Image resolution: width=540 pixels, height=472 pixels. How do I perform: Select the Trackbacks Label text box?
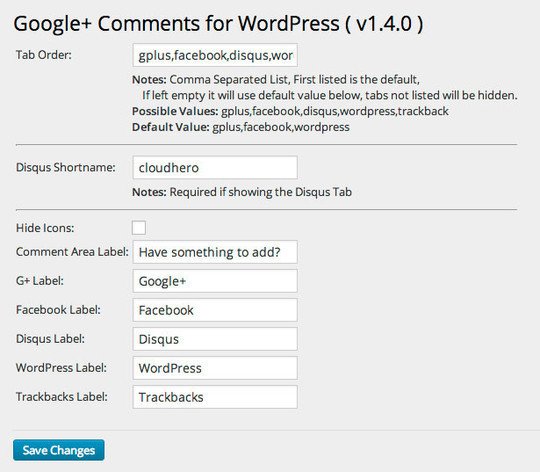215,397
